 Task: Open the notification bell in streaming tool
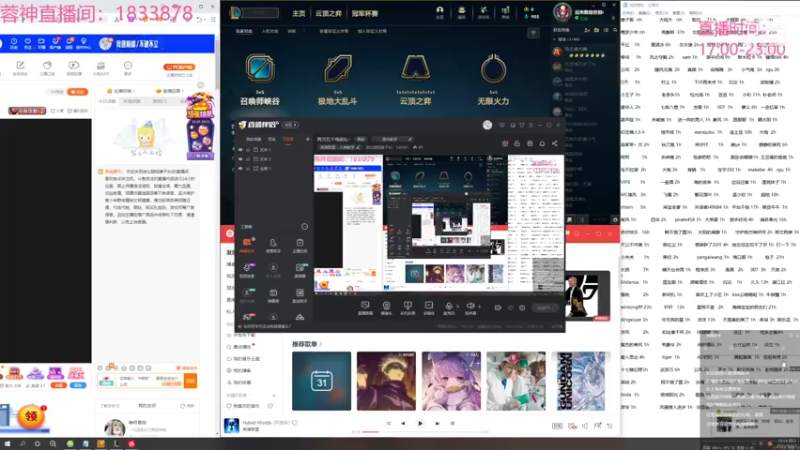542,144
